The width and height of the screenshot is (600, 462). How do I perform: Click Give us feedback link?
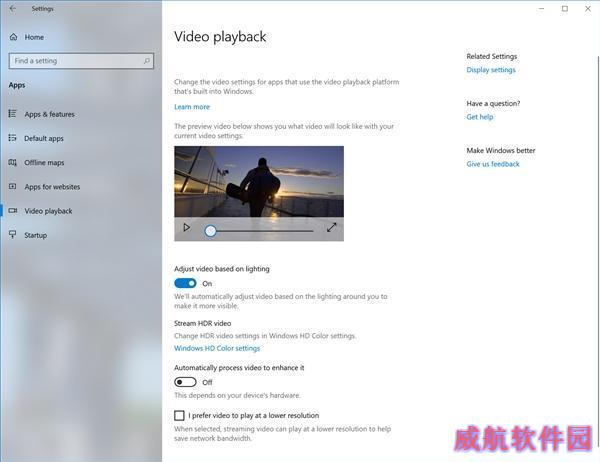point(493,164)
